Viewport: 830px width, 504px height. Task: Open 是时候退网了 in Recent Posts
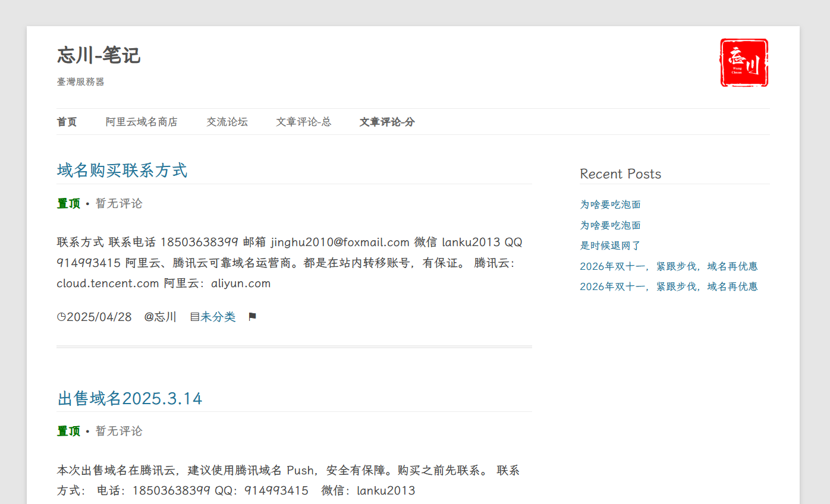[610, 245]
